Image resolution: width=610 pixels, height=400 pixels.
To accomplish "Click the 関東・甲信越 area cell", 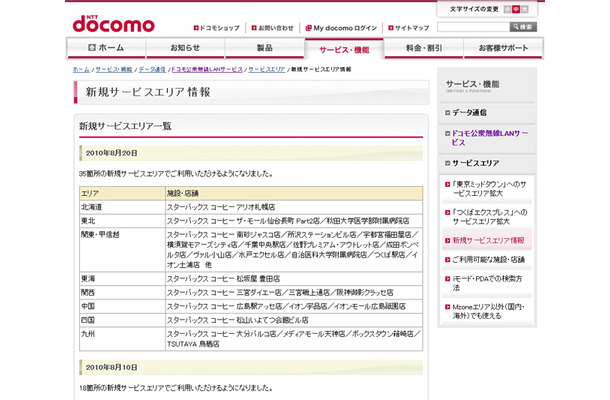I will click(123, 250).
